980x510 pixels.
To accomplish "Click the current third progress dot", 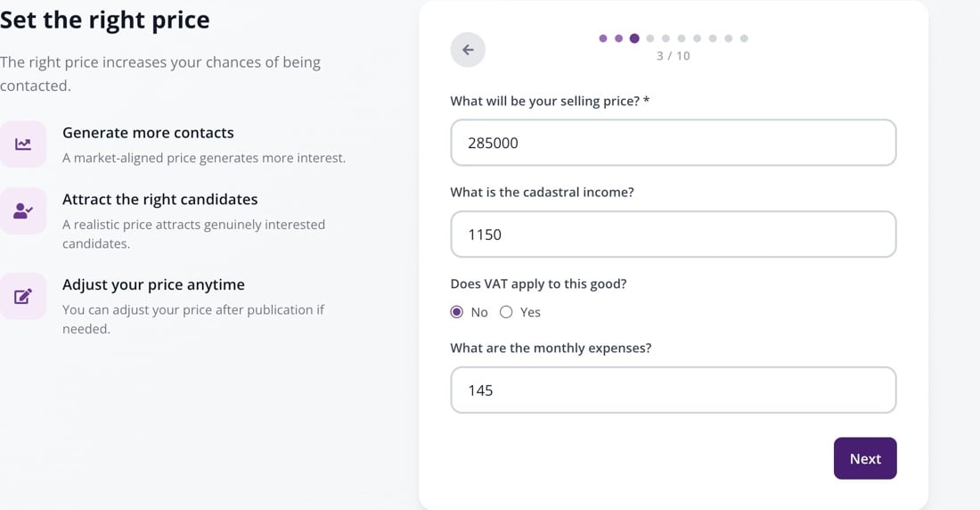I will 634,38.
